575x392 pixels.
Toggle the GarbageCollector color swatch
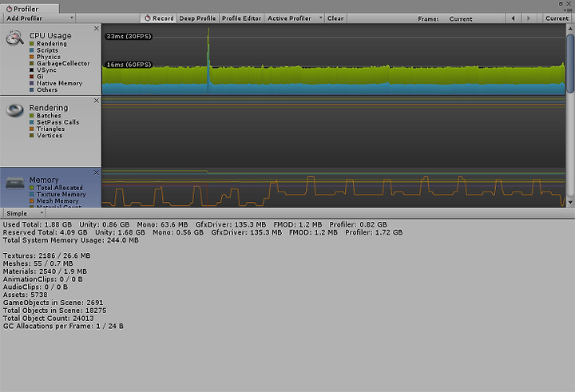point(32,63)
